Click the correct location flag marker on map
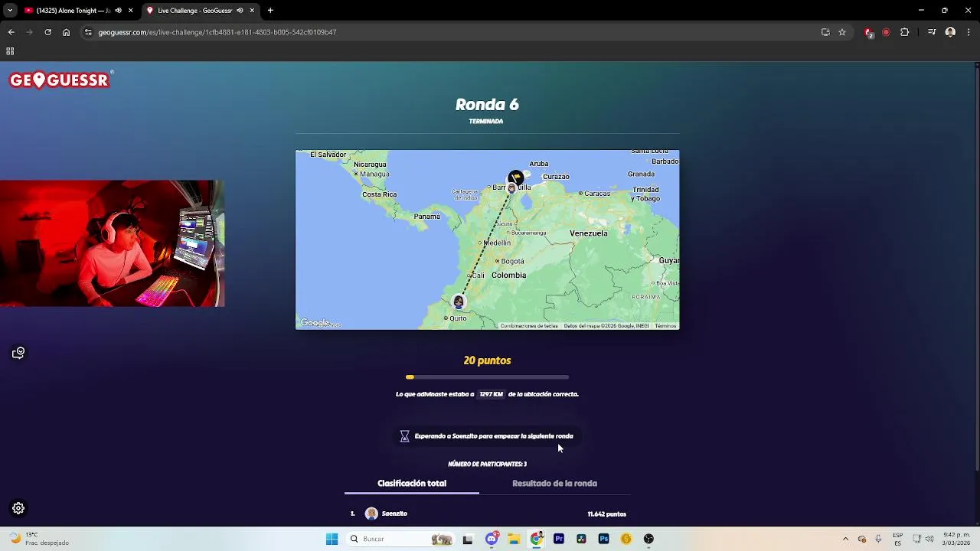The width and height of the screenshot is (980, 551). (x=516, y=178)
